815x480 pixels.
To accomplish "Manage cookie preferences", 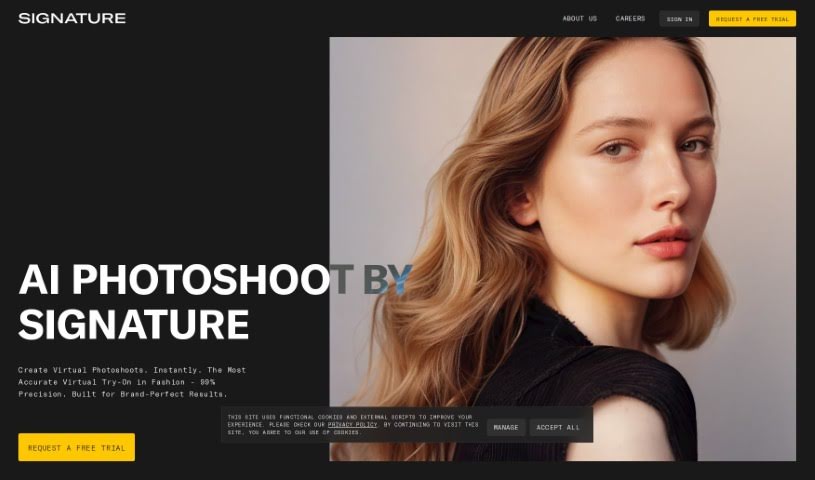I will pos(506,427).
